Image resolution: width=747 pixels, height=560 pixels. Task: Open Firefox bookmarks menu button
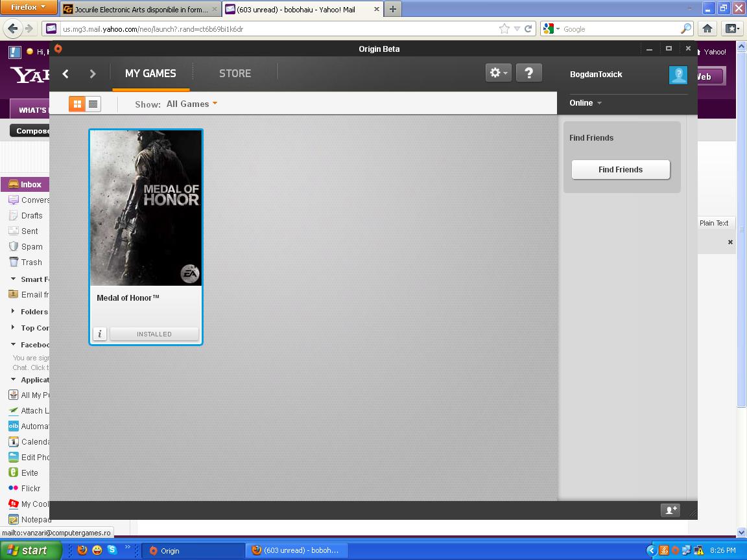[732, 29]
